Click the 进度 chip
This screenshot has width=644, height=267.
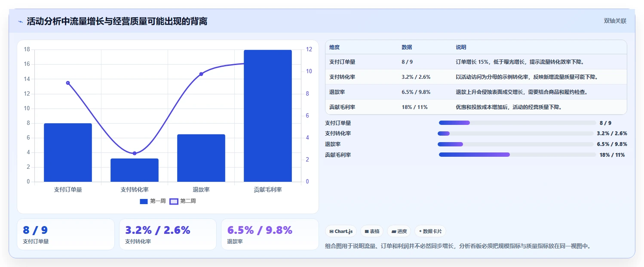tap(399, 231)
